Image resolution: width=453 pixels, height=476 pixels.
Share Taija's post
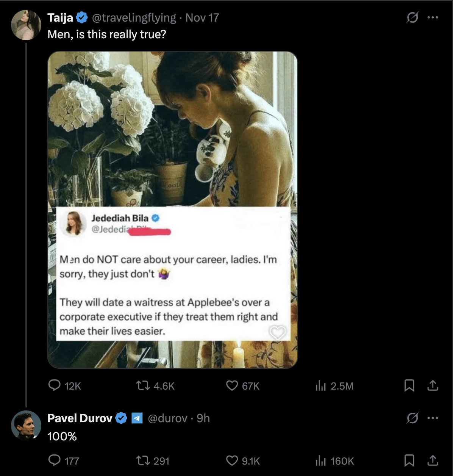[x=433, y=386]
